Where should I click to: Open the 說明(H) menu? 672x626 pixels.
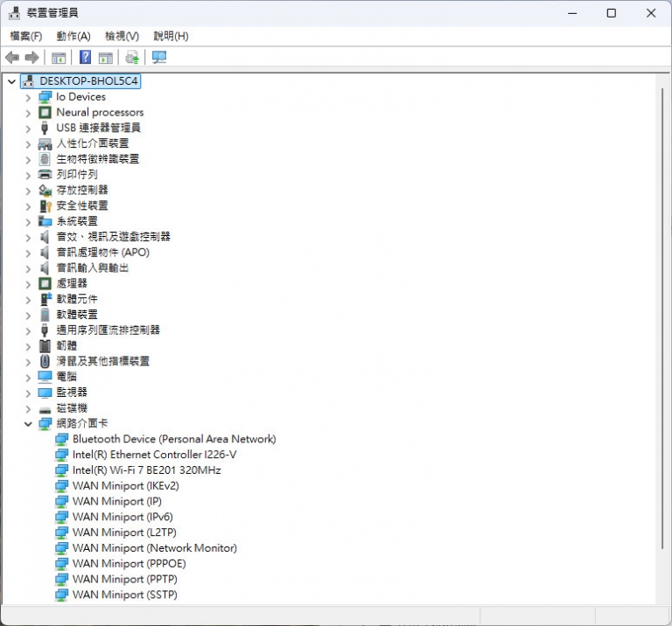coord(171,37)
